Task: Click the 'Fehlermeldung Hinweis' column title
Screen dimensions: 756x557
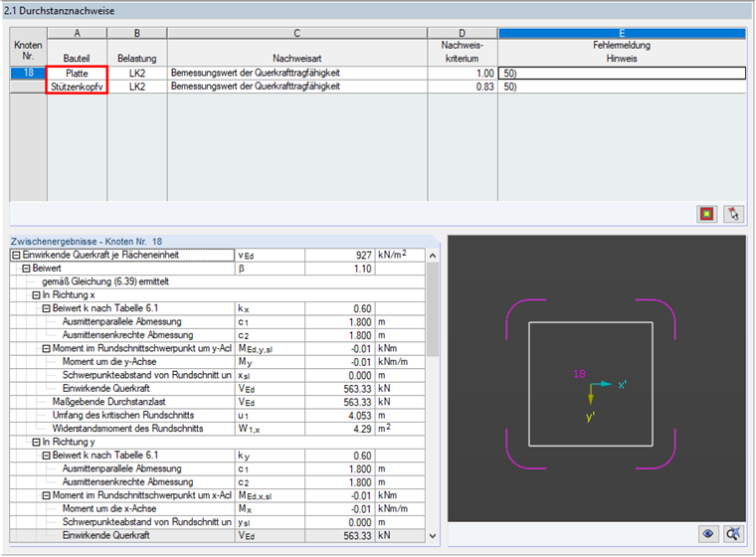Action: click(622, 52)
